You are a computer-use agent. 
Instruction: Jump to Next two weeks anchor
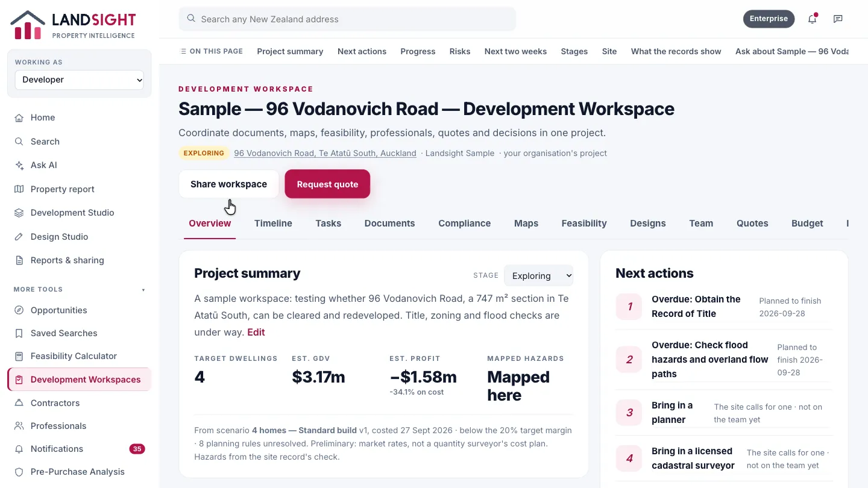pyautogui.click(x=515, y=51)
